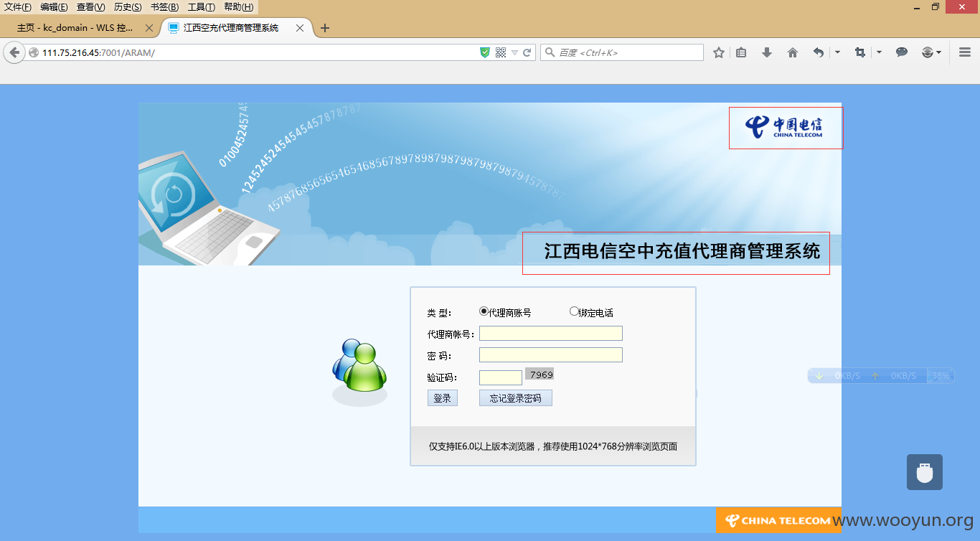This screenshot has height=541, width=980.
Task: Open the downloads arrow button
Action: coord(767,52)
